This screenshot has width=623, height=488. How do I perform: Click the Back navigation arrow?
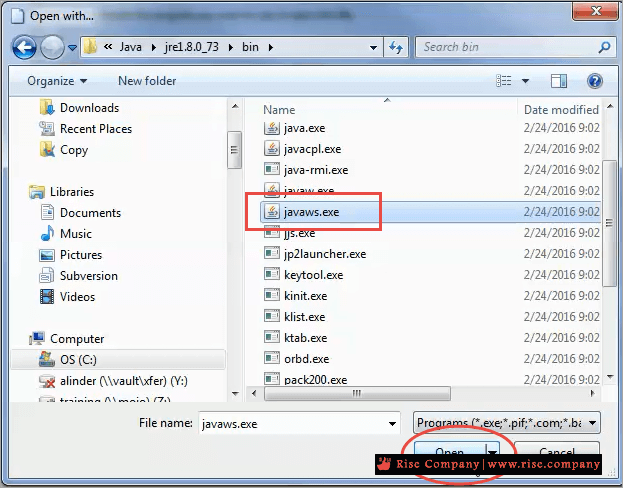click(x=25, y=47)
